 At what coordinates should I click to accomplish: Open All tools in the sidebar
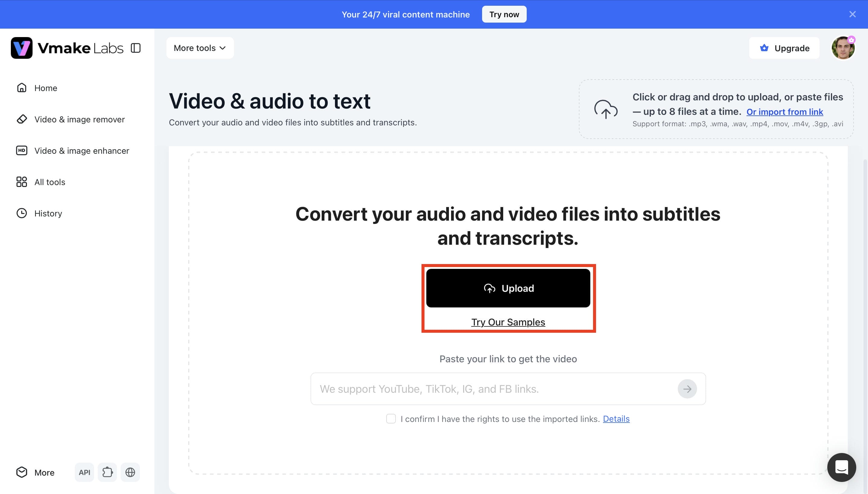pyautogui.click(x=41, y=182)
